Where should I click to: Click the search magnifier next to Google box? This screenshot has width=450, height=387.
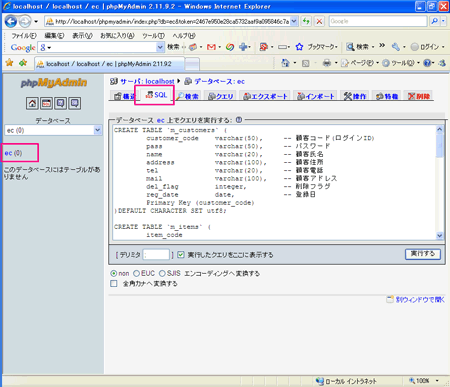[434, 21]
